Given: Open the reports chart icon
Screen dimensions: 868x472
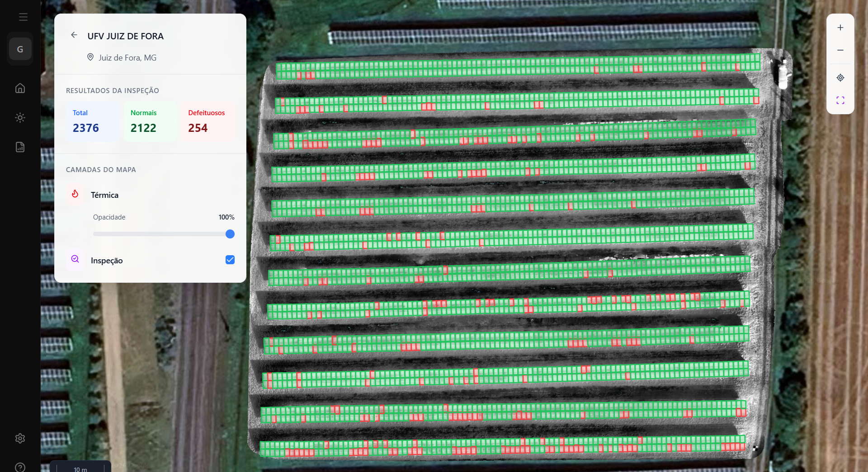Looking at the screenshot, I should (x=20, y=147).
